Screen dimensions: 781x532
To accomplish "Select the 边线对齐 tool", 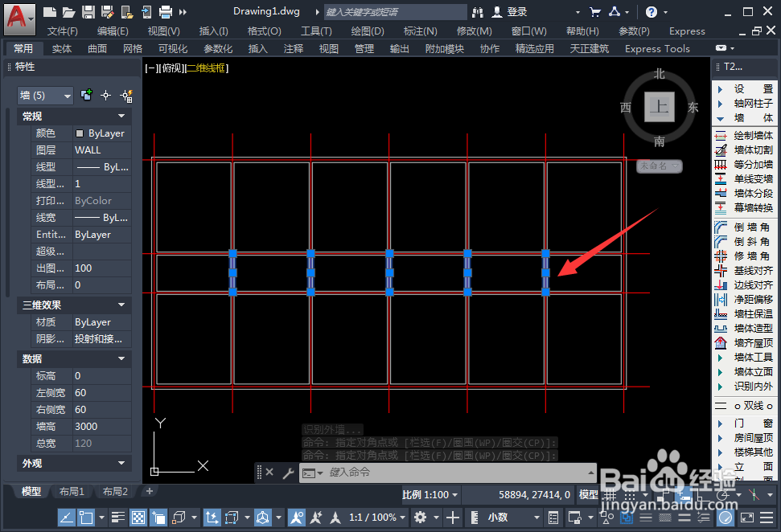I will pyautogui.click(x=745, y=284).
